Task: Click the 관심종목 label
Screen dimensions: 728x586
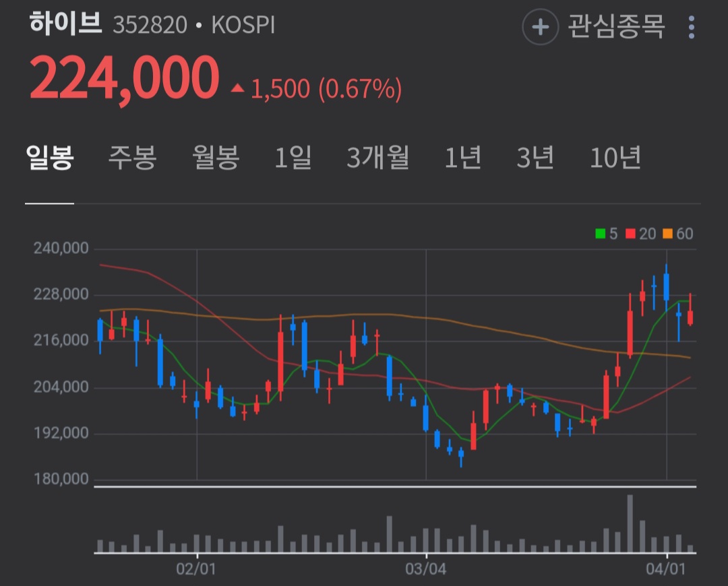Action: point(616,26)
